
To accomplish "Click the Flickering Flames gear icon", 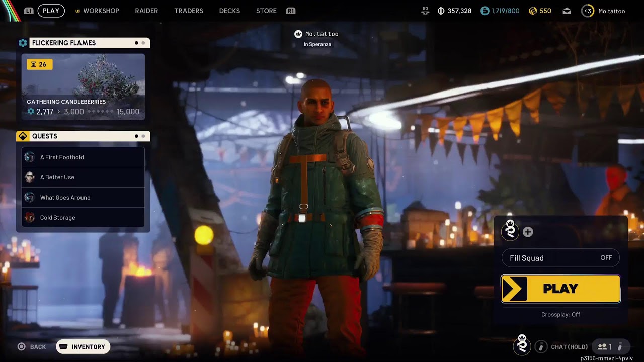I will [23, 43].
